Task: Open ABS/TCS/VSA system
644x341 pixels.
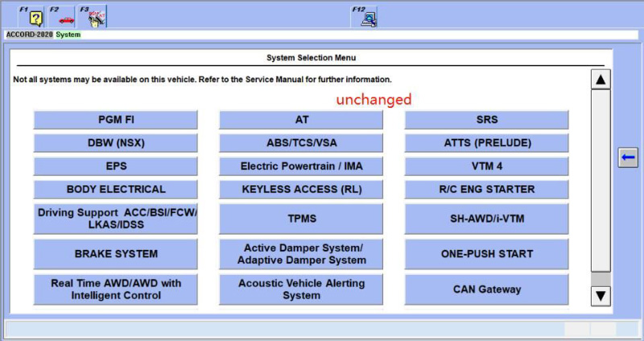Action: [301, 143]
